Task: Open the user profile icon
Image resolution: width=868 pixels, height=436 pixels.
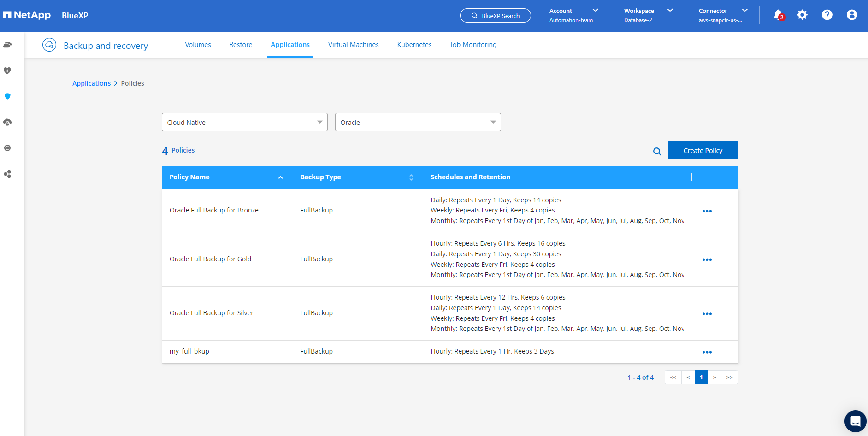Action: pos(852,15)
